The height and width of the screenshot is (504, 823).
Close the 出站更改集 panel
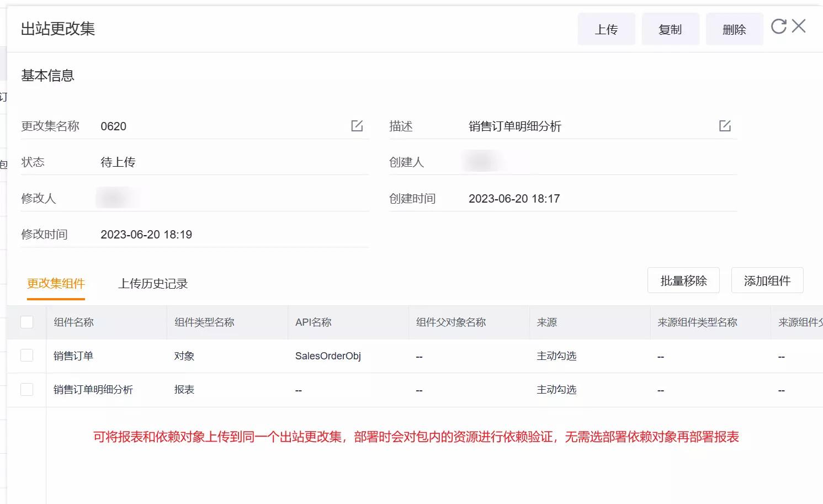point(799,26)
